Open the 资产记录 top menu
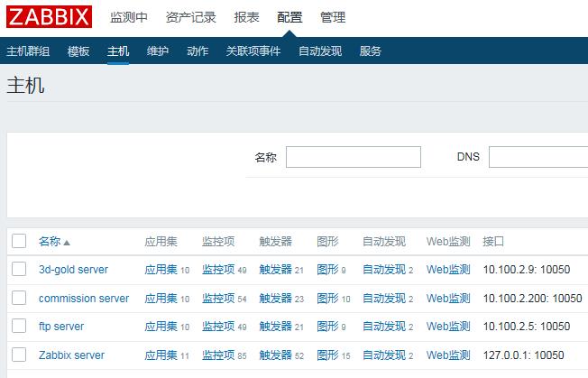Image resolution: width=588 pixels, height=378 pixels. coord(191,17)
